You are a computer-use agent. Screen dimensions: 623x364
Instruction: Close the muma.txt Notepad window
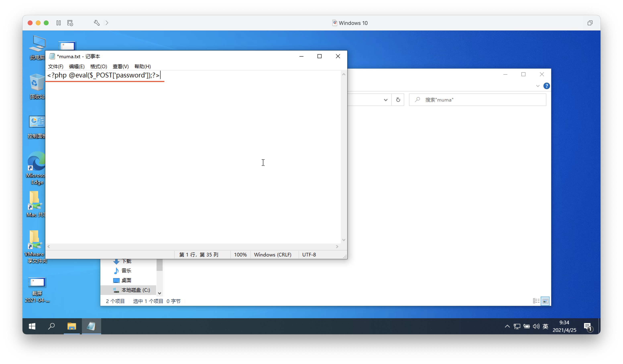338,56
